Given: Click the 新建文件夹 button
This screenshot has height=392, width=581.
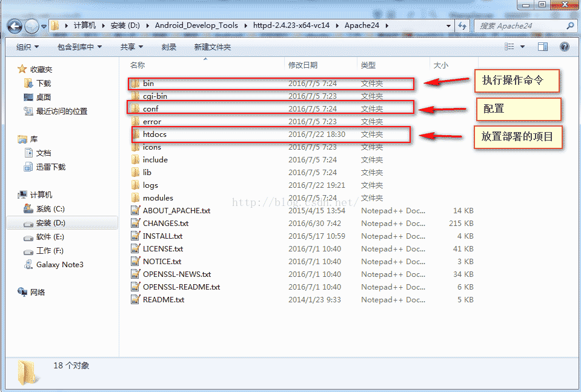Looking at the screenshot, I should (212, 47).
